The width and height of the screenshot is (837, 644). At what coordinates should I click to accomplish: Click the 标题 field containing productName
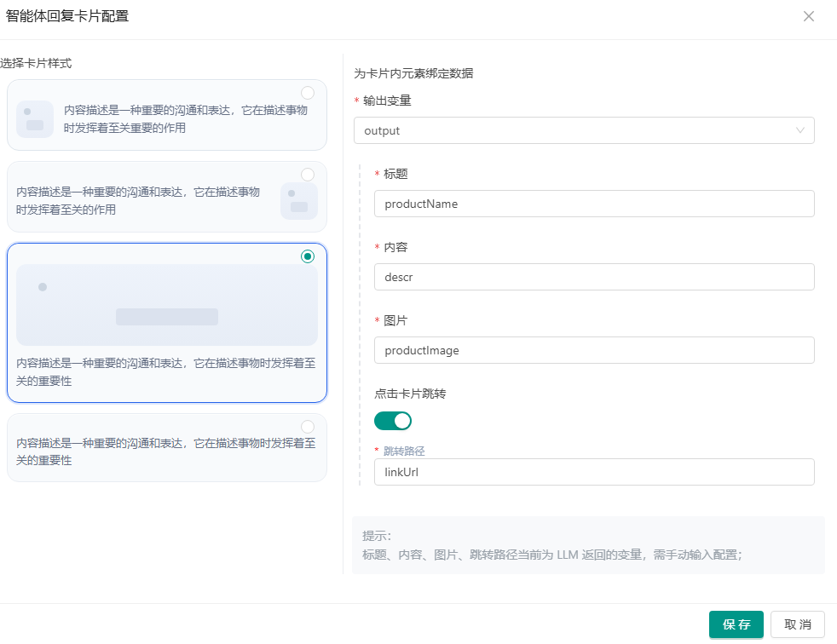(593, 204)
